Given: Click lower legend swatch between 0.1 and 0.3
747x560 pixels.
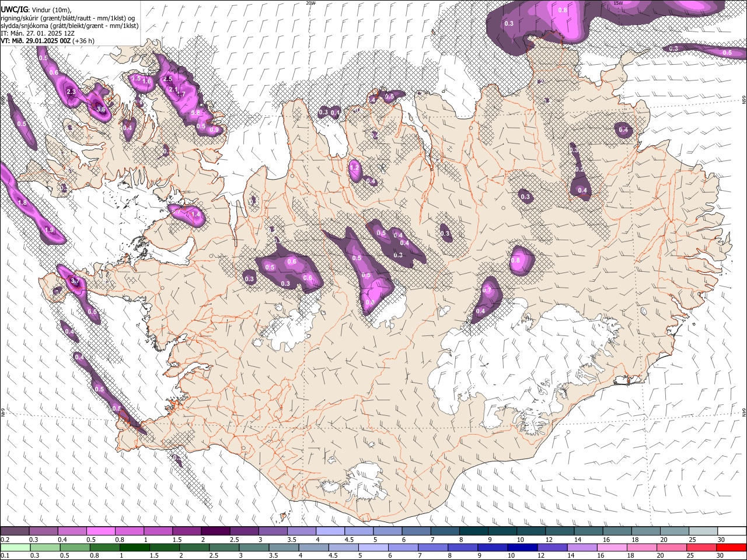Looking at the screenshot, I should pos(15,548).
